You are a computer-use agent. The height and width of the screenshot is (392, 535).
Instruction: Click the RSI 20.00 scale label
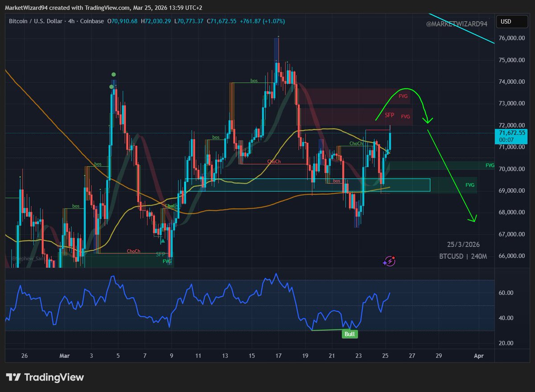click(x=506, y=343)
